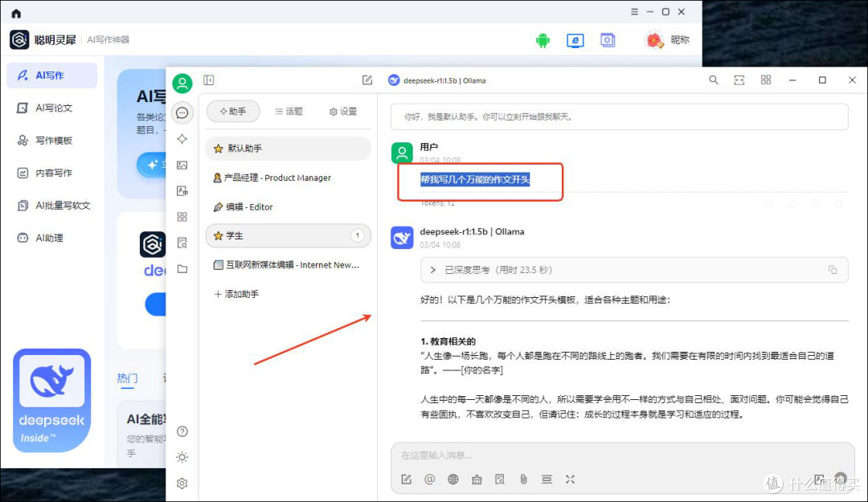Select the 默认助手 assistant

pos(288,149)
